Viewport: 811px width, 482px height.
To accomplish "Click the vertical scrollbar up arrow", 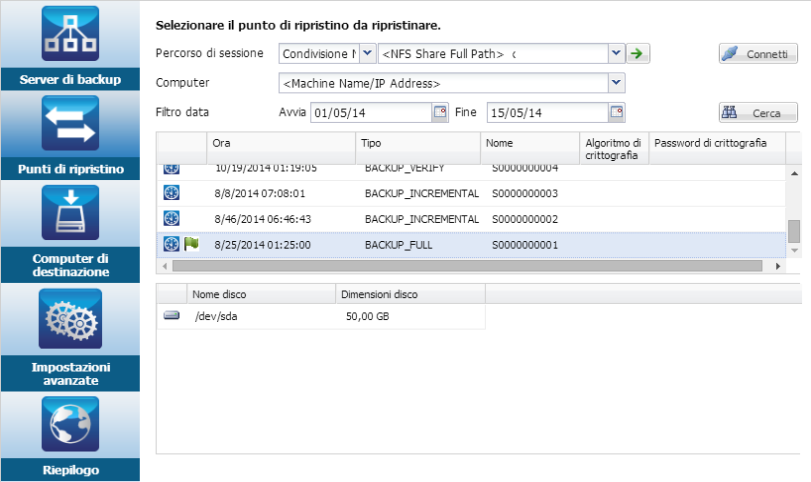I will point(794,173).
